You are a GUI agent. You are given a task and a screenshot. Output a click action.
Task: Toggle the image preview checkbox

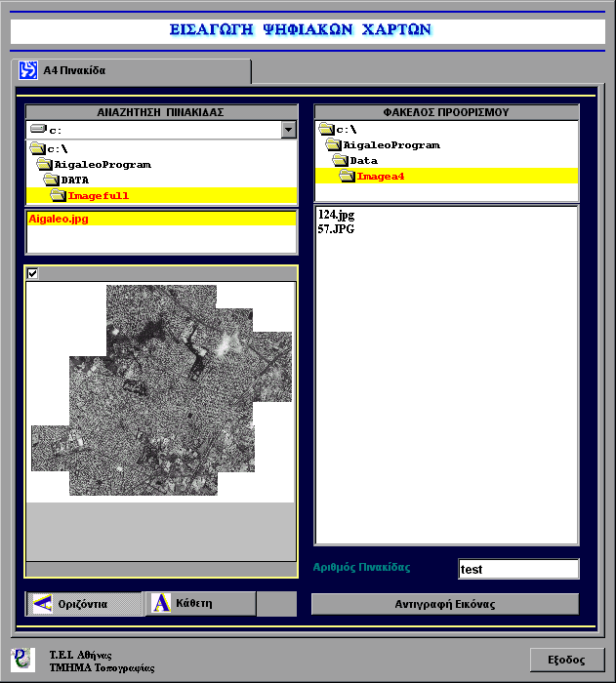tap(32, 273)
